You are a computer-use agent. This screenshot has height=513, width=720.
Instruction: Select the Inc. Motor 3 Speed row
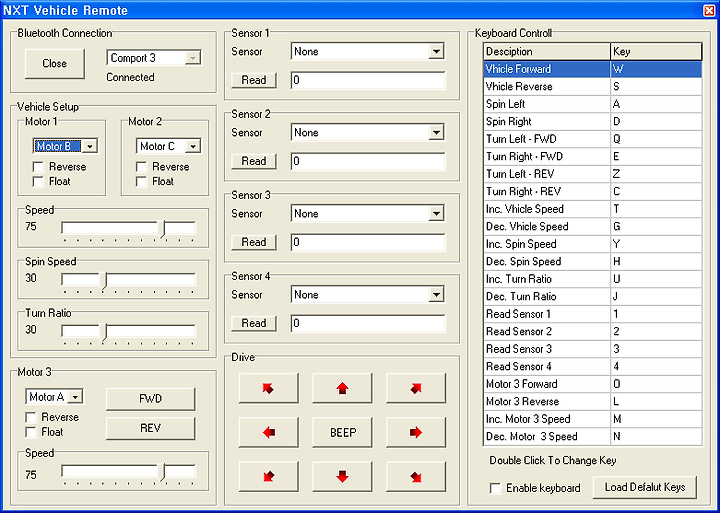[x=593, y=418]
